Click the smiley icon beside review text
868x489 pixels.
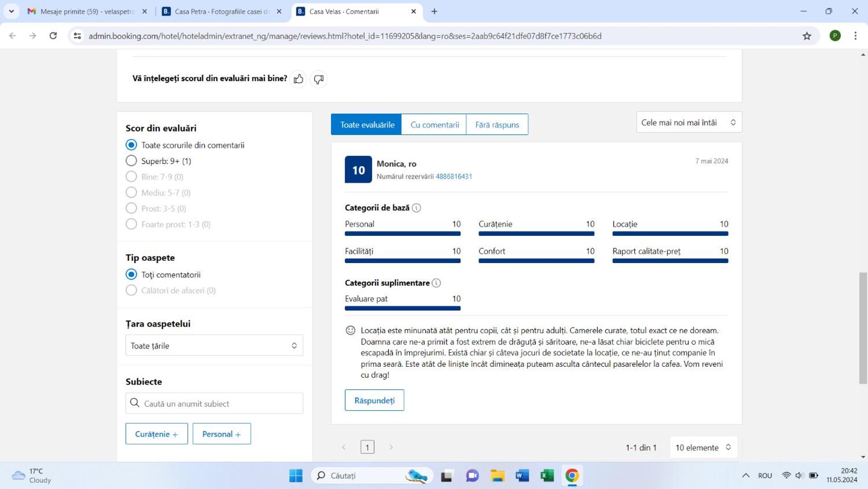[x=350, y=331]
